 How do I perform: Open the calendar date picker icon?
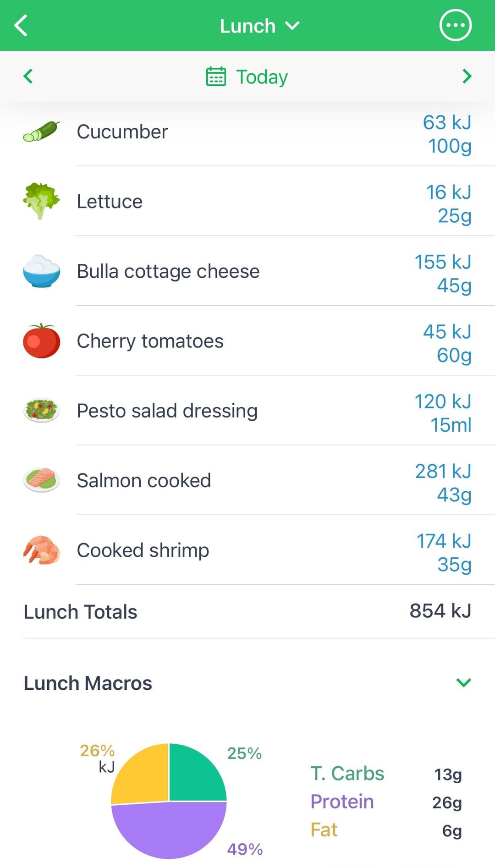pyautogui.click(x=215, y=77)
